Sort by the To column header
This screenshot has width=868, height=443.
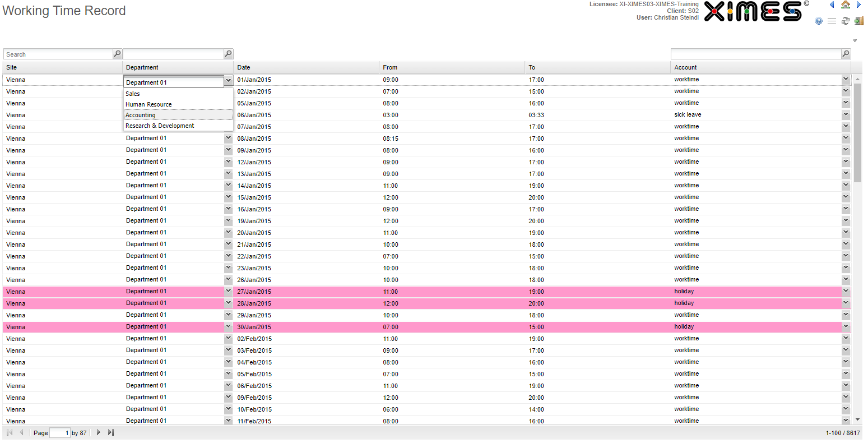tap(598, 67)
